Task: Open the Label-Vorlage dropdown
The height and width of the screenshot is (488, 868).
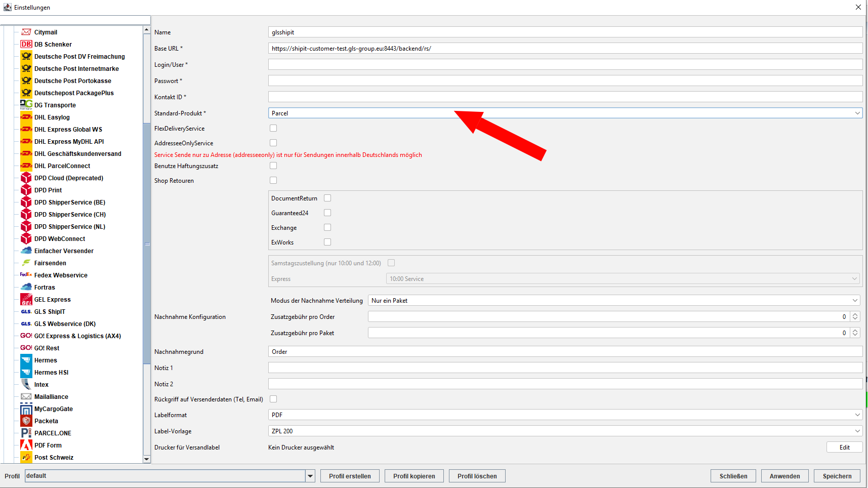Action: click(x=565, y=431)
